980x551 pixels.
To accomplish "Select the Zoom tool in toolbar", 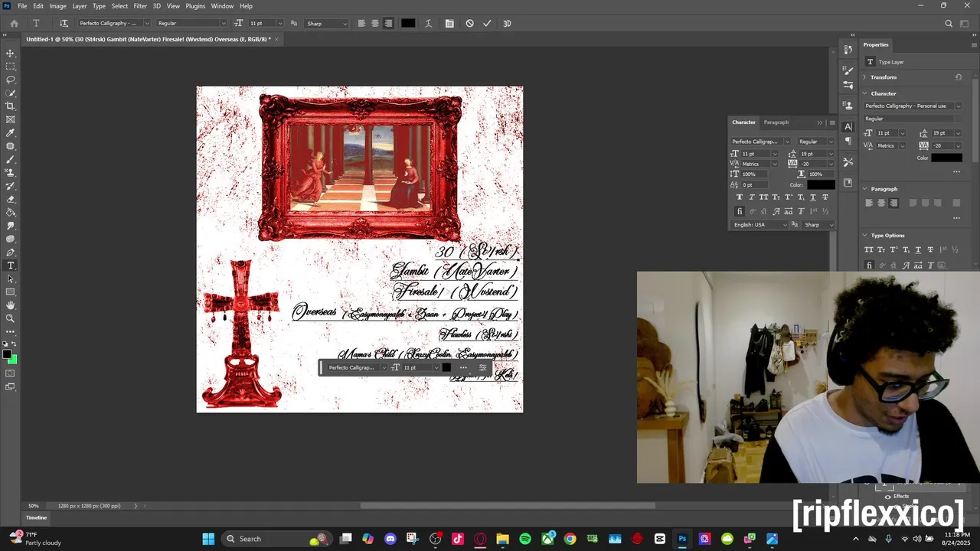I will pos(11,318).
